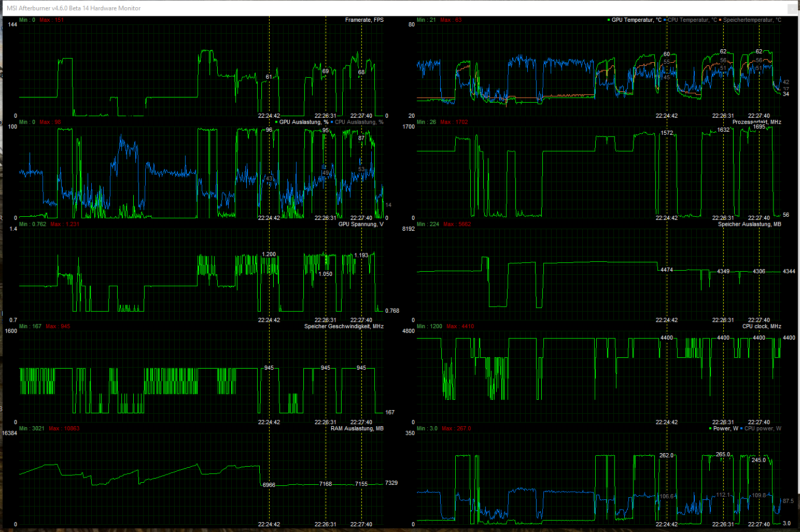Click the Speicher Geschwindigkeit, MHz graph title
Screen dimensions: 800x532
click(344, 327)
